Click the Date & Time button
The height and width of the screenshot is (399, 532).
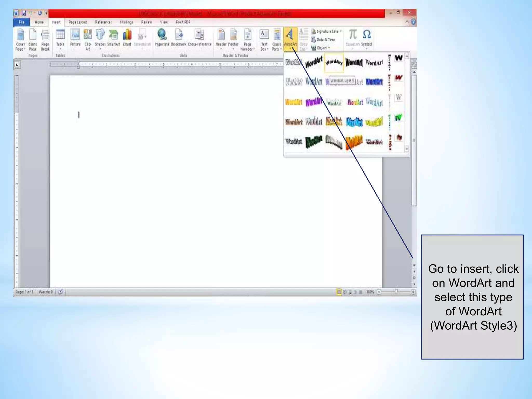point(323,40)
